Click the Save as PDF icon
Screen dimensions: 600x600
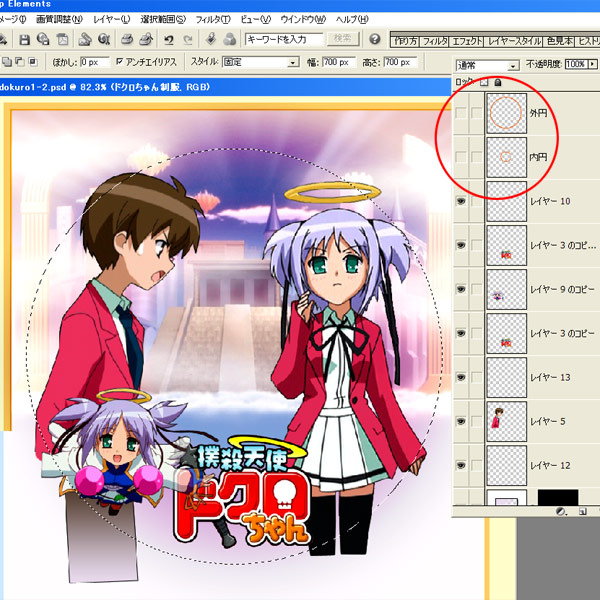point(62,39)
